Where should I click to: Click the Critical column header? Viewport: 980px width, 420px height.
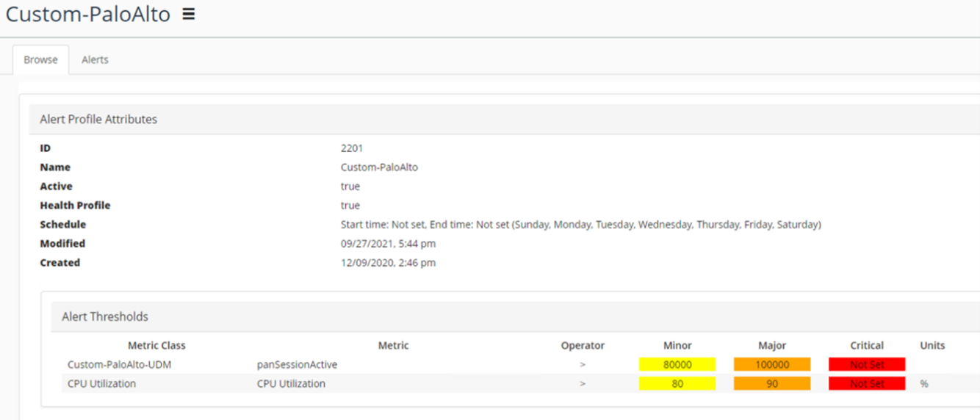click(x=867, y=345)
